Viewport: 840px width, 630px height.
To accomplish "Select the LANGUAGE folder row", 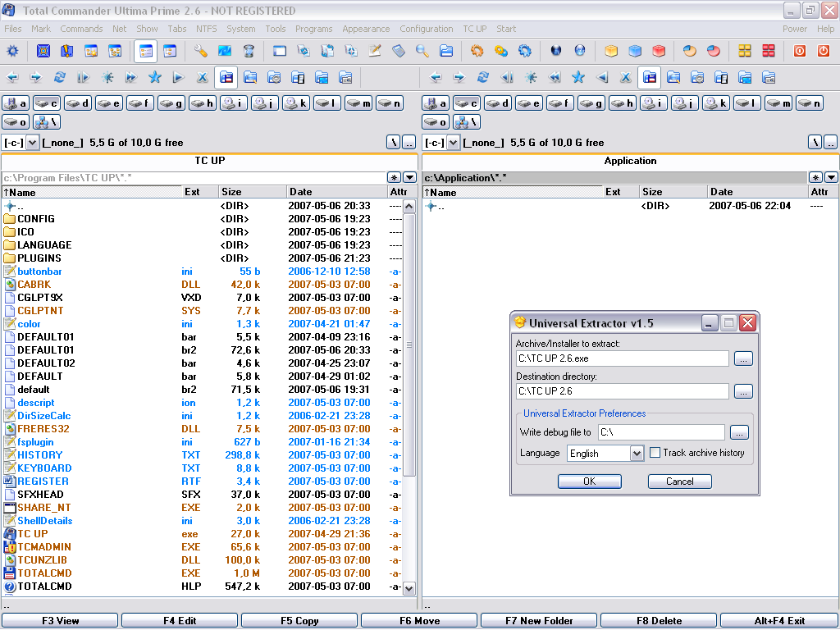I will pyautogui.click(x=203, y=244).
